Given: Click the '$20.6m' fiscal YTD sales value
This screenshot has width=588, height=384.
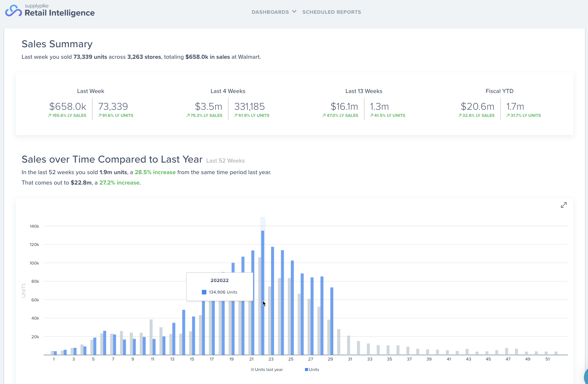Looking at the screenshot, I should tap(478, 106).
